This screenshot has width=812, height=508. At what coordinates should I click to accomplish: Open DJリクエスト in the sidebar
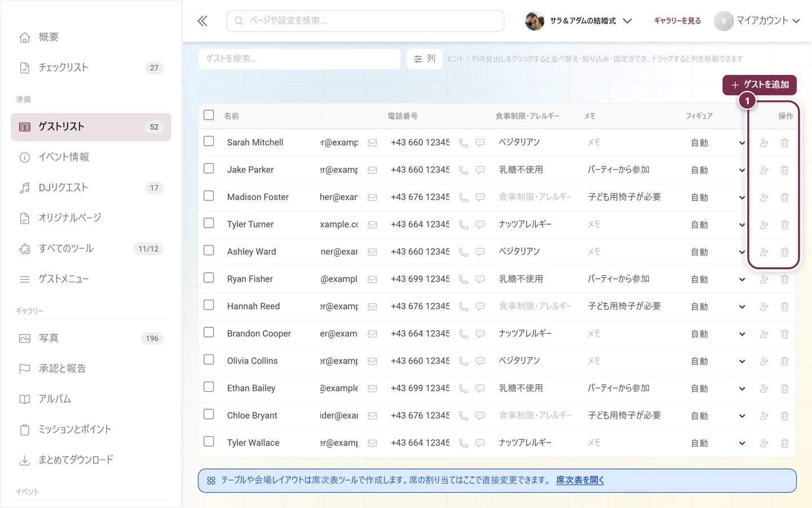point(91,187)
